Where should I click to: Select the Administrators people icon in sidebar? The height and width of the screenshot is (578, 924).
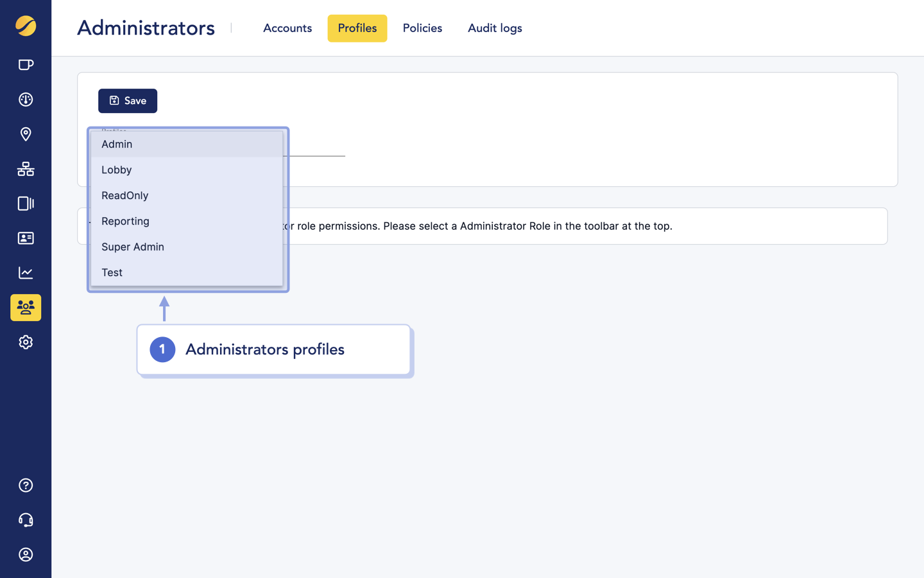pos(26,308)
